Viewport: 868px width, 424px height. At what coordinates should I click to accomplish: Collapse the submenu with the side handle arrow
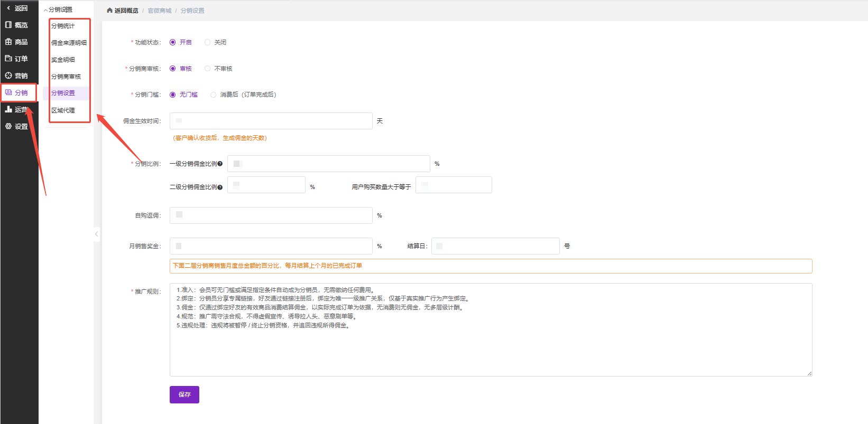[x=96, y=234]
